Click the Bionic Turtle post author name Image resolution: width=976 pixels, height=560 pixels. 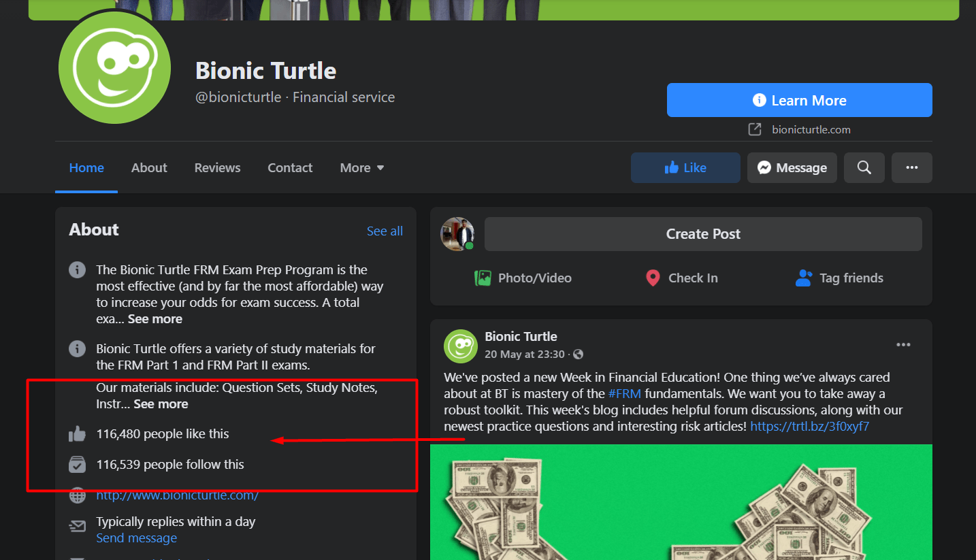coord(521,337)
